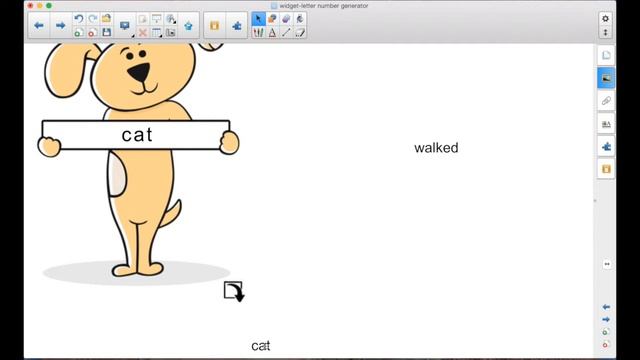640x360 pixels.
Task: Click sidebar blue previous page arrow
Action: click(606, 307)
